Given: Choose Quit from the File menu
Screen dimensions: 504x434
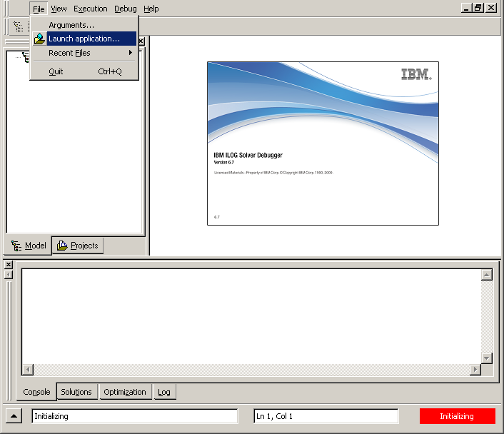Looking at the screenshot, I should coord(84,71).
